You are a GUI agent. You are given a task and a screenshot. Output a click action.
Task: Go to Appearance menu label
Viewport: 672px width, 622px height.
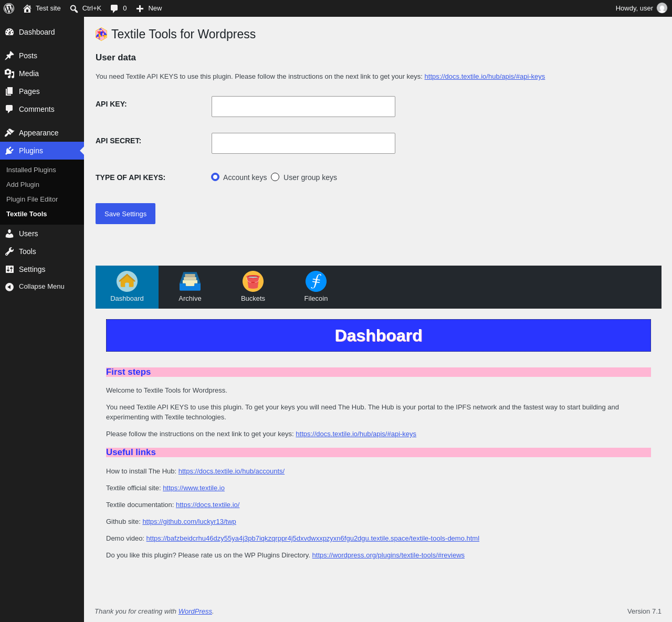click(x=39, y=133)
